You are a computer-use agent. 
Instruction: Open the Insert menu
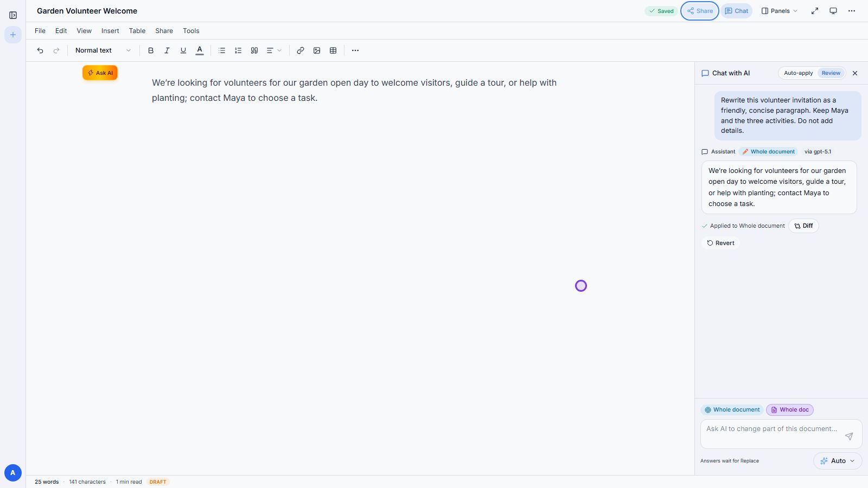pos(110,31)
